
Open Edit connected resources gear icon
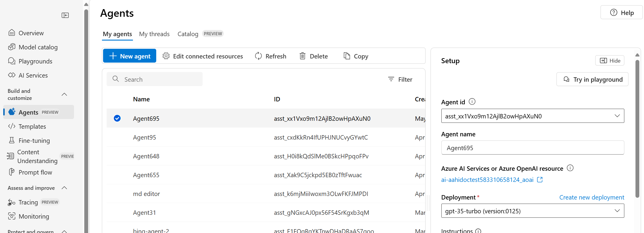(x=166, y=56)
